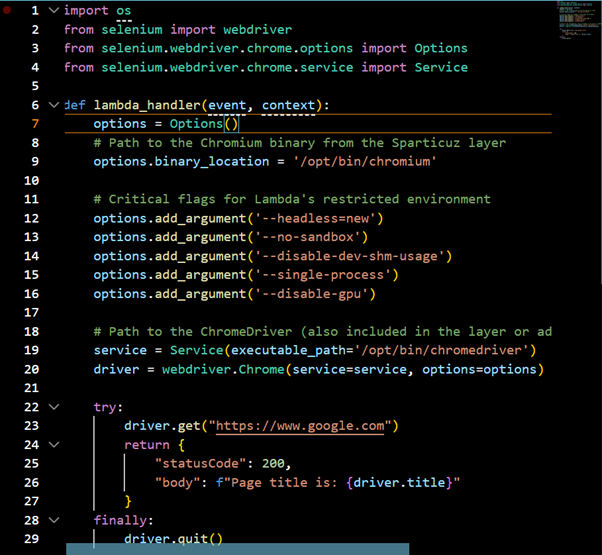Select line number 7 in the gutter

pos(35,124)
